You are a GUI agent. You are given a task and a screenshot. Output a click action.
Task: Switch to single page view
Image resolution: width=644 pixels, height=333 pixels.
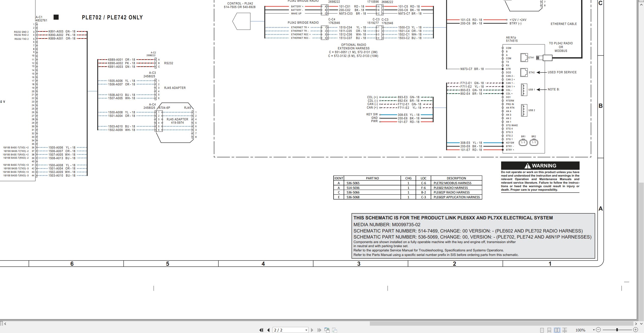tap(542, 330)
